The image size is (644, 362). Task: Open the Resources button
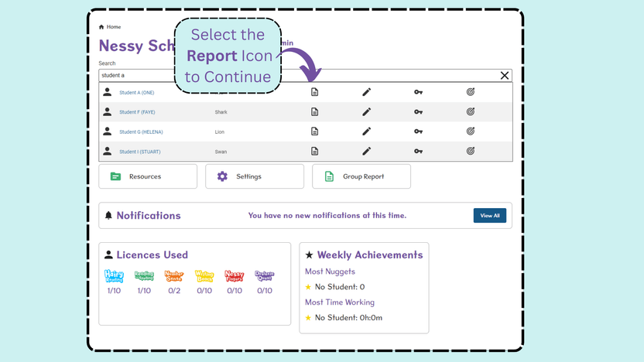click(x=148, y=176)
